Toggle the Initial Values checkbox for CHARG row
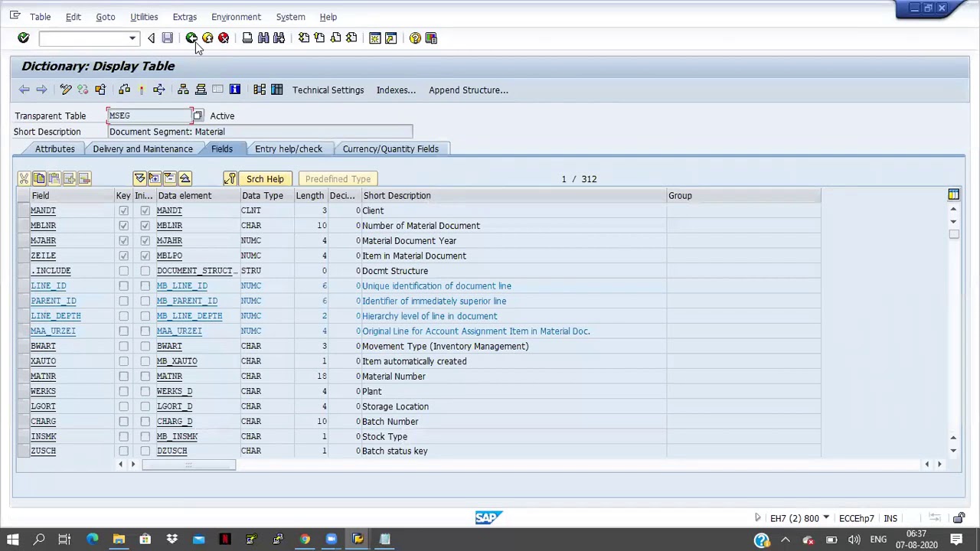Image resolution: width=980 pixels, height=551 pixels. pos(145,422)
